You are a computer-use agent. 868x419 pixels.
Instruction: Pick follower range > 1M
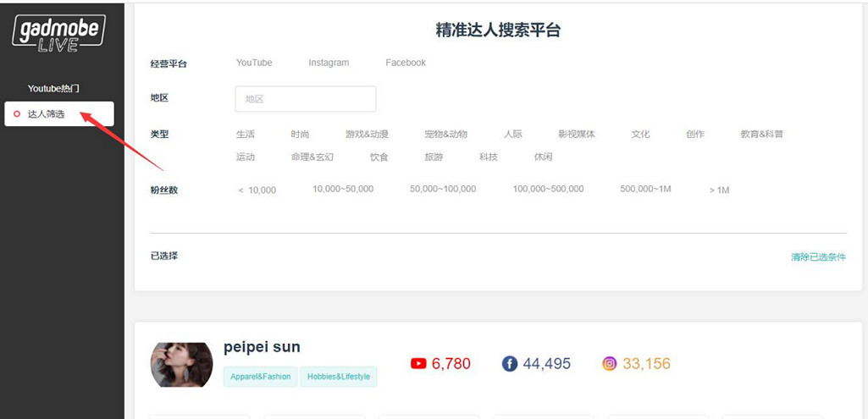click(x=719, y=190)
